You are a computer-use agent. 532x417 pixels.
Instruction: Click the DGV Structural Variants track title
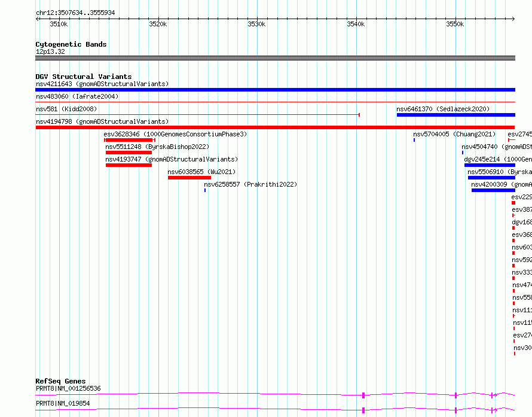84,77
